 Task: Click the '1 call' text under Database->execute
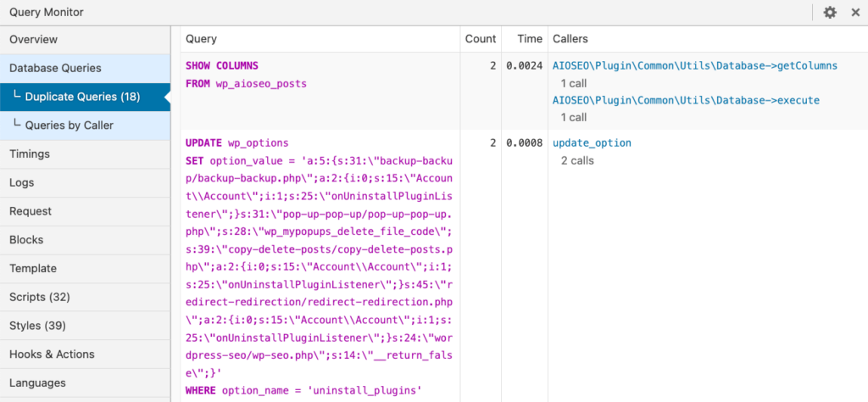[574, 117]
